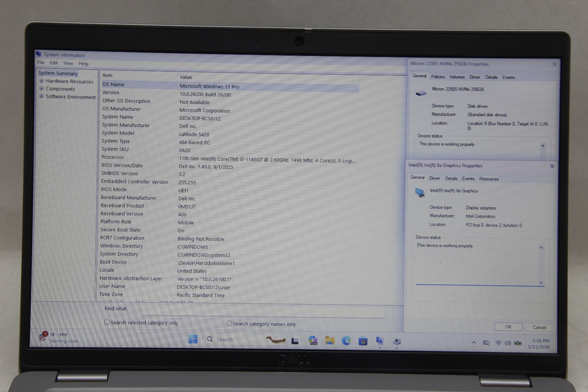Open the File menu

41,63
